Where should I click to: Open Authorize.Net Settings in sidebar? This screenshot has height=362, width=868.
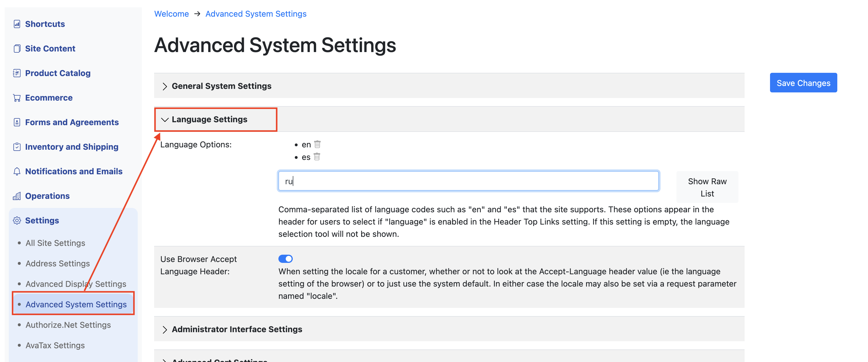tap(68, 325)
